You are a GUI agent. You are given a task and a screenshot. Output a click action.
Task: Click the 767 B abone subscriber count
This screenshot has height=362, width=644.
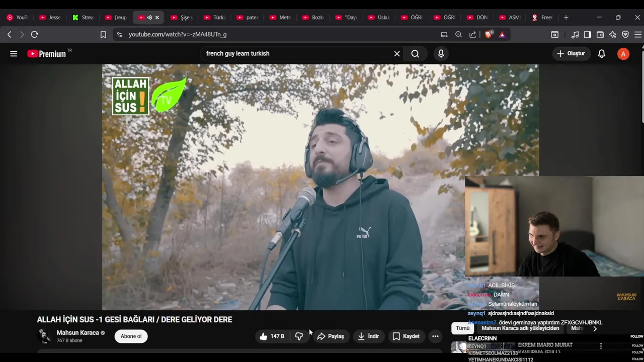click(69, 341)
